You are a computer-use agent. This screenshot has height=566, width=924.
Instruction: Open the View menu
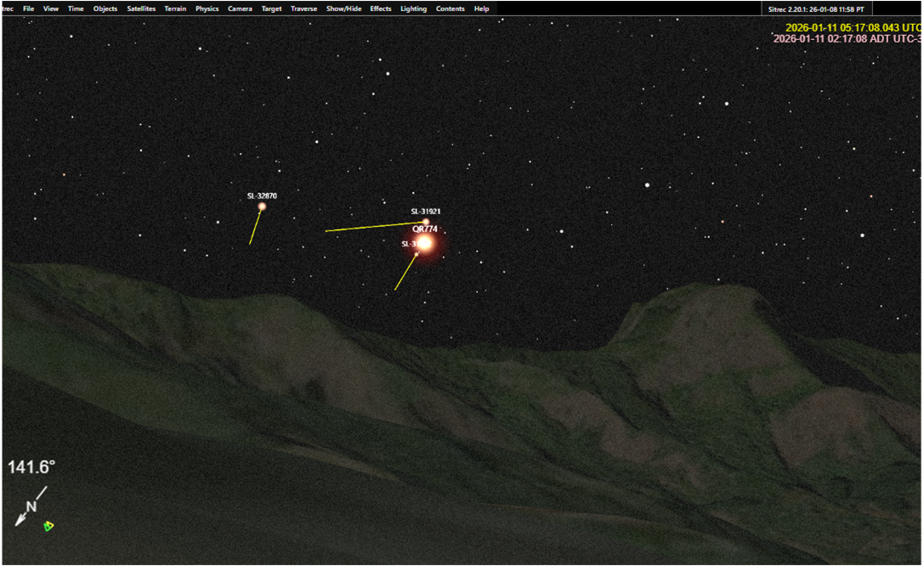[x=51, y=8]
